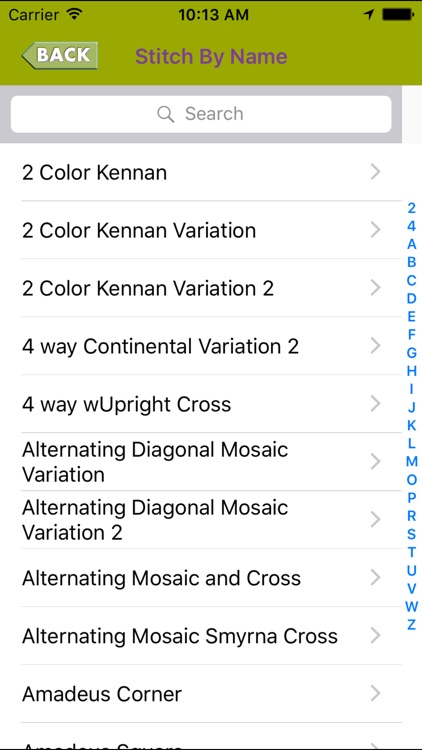Select Alternating Mosaic and Cross
The width and height of the screenshot is (422, 750).
point(201,578)
